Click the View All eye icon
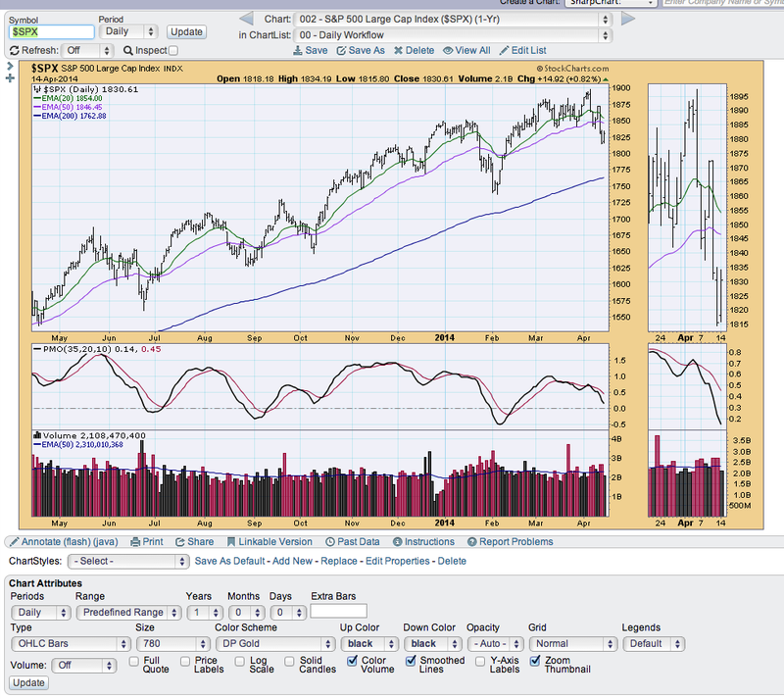 click(448, 51)
